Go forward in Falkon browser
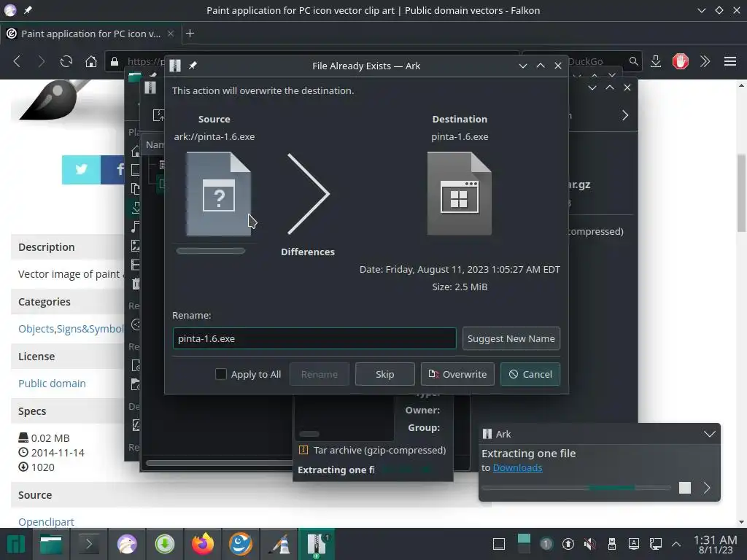The width and height of the screenshot is (747, 560). (x=42, y=61)
